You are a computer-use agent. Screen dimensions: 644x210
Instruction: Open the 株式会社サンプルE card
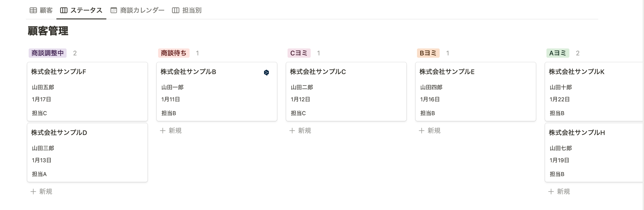coord(475,92)
